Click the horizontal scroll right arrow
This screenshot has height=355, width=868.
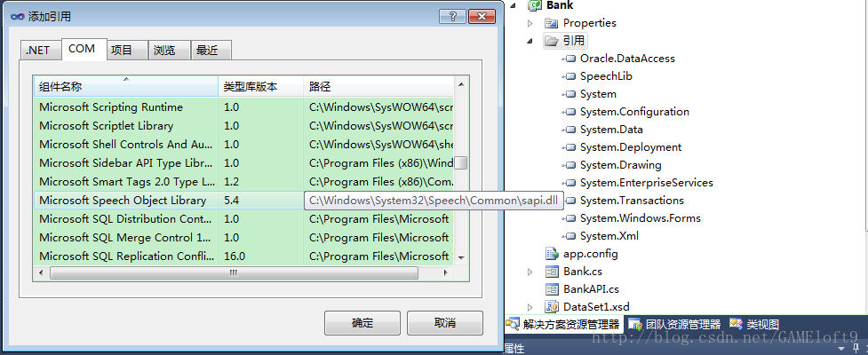446,273
